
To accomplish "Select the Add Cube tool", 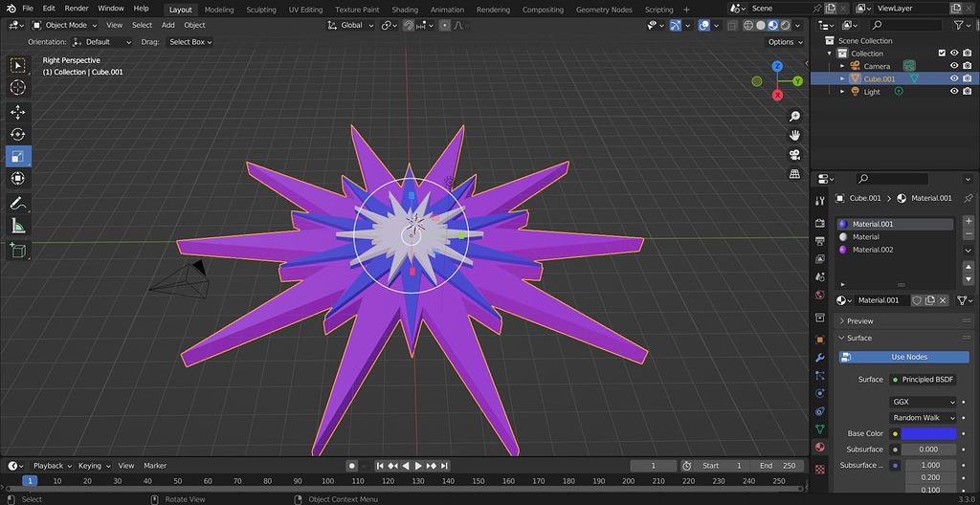I will point(18,251).
